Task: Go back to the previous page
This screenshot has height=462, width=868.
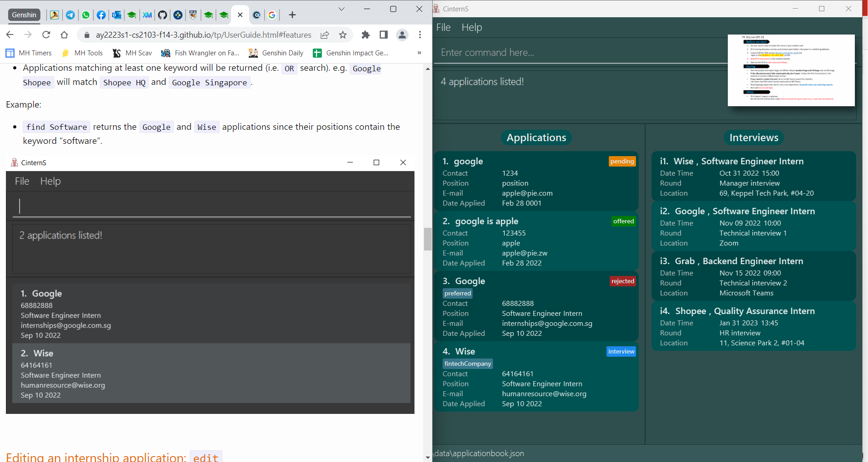Action: [x=10, y=35]
